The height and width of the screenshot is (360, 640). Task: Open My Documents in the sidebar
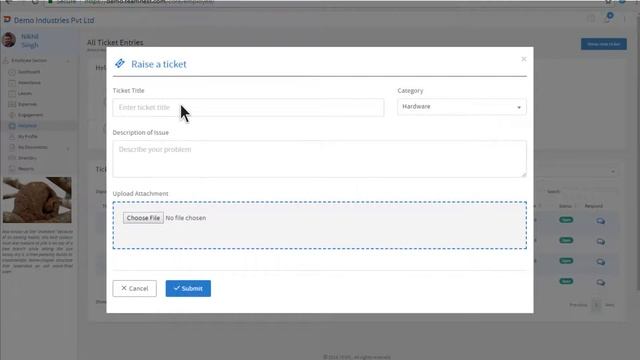tap(33, 147)
